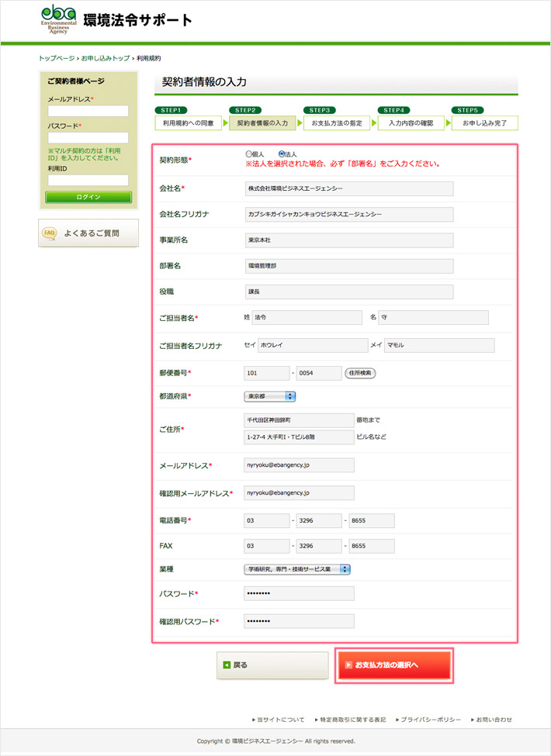This screenshot has width=551, height=756.
Task: Click the 会社名 input field
Action: pyautogui.click(x=348, y=188)
